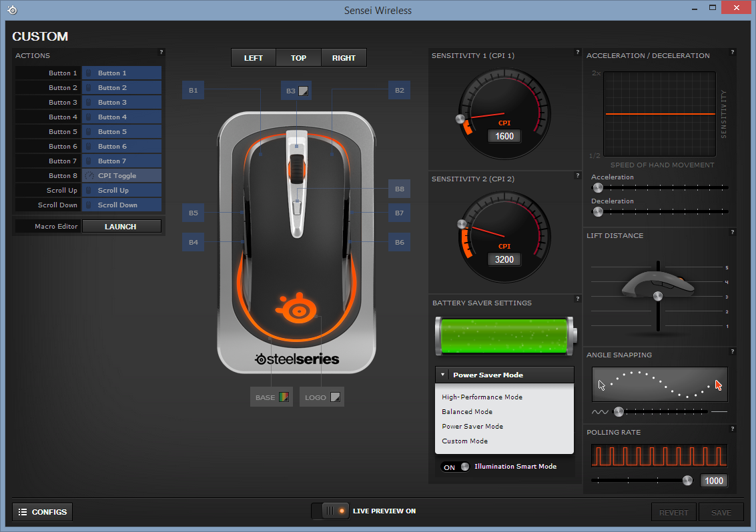Switch to the RIGHT view tab
This screenshot has width=756, height=532.
point(344,58)
